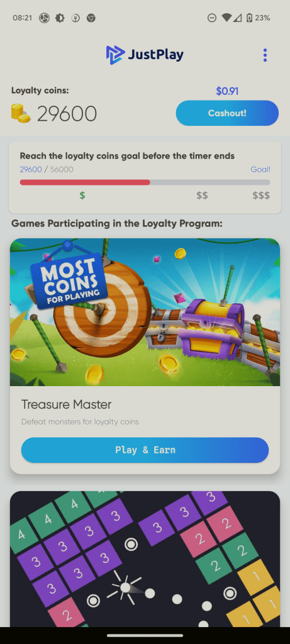Screen dimensions: 290x644
Task: Open the Treasure Master banner image
Action: point(145,312)
